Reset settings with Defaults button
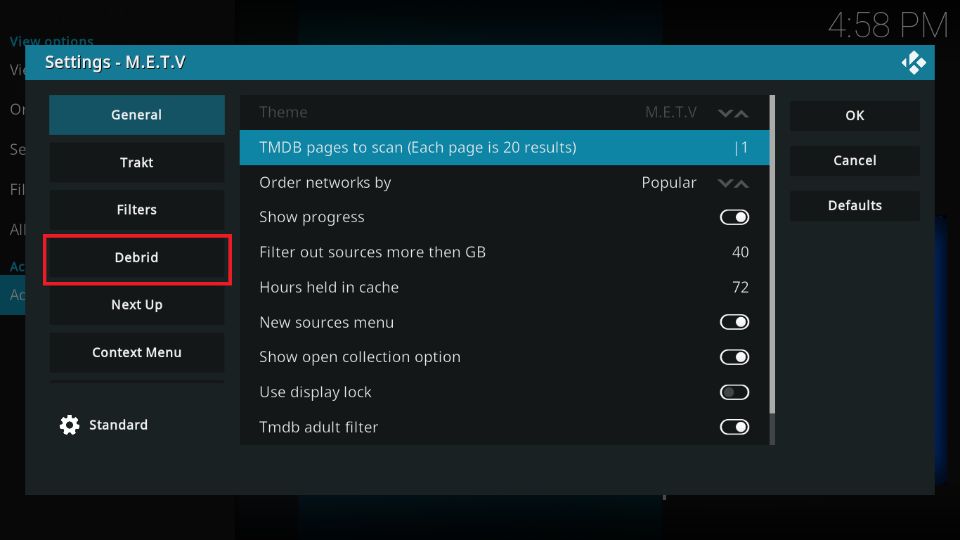This screenshot has height=540, width=960. pyautogui.click(x=855, y=205)
